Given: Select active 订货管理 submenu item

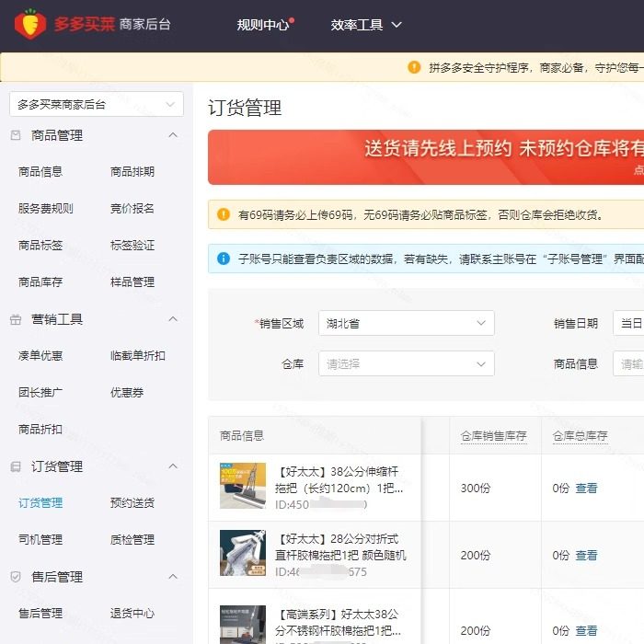Looking at the screenshot, I should tap(40, 502).
